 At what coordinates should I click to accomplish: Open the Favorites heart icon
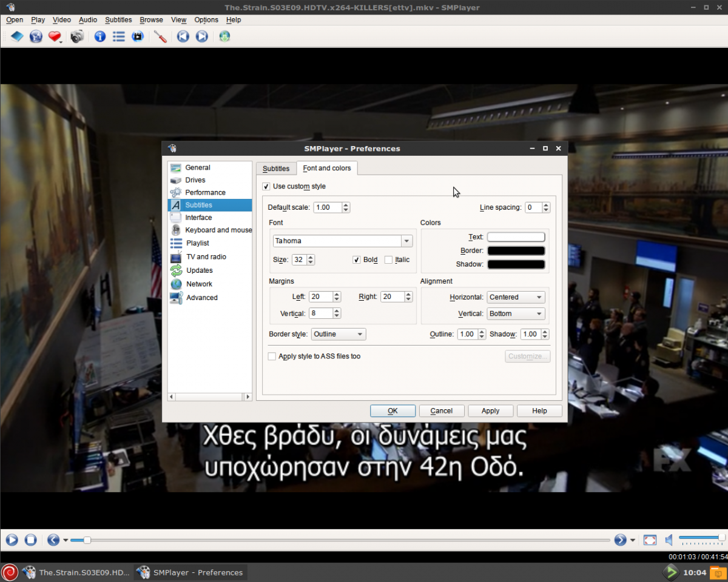point(54,37)
